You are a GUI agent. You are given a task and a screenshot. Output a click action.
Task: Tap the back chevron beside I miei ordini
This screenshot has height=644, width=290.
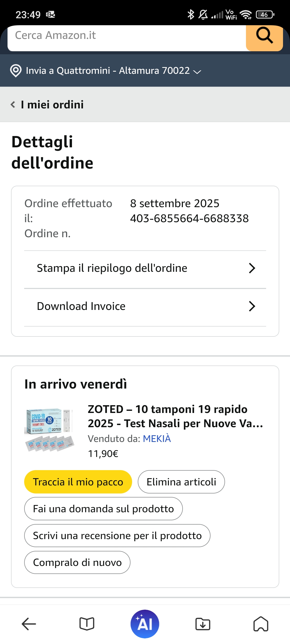coord(13,104)
